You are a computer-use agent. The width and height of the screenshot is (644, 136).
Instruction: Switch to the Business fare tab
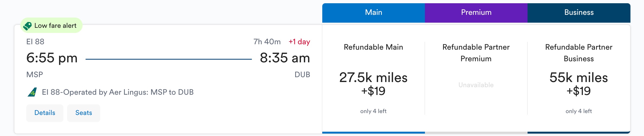pos(579,12)
